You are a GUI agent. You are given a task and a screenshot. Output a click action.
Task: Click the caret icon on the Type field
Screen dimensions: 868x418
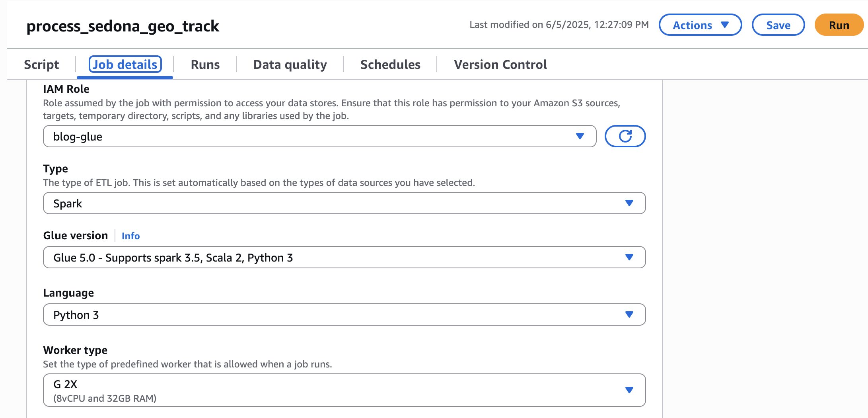point(629,203)
